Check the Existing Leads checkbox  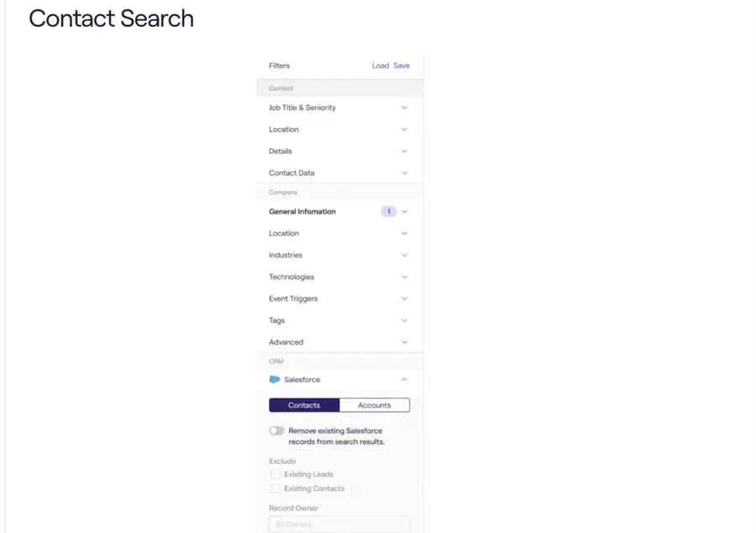[x=276, y=474]
